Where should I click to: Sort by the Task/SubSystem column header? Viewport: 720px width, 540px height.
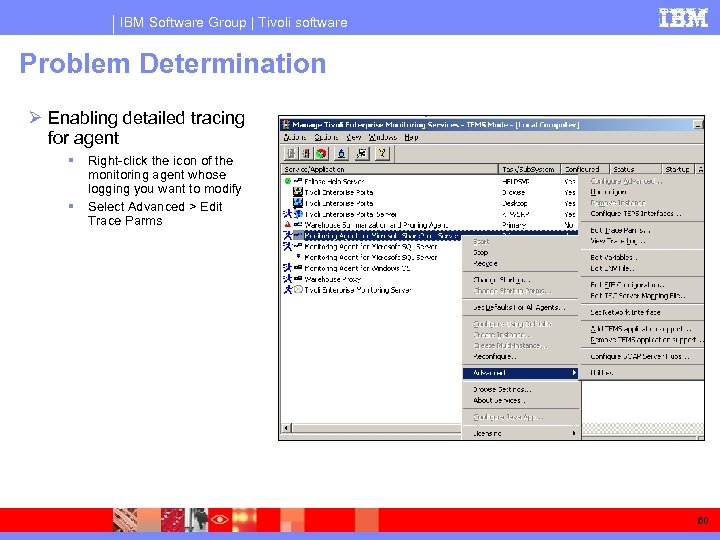(x=529, y=169)
